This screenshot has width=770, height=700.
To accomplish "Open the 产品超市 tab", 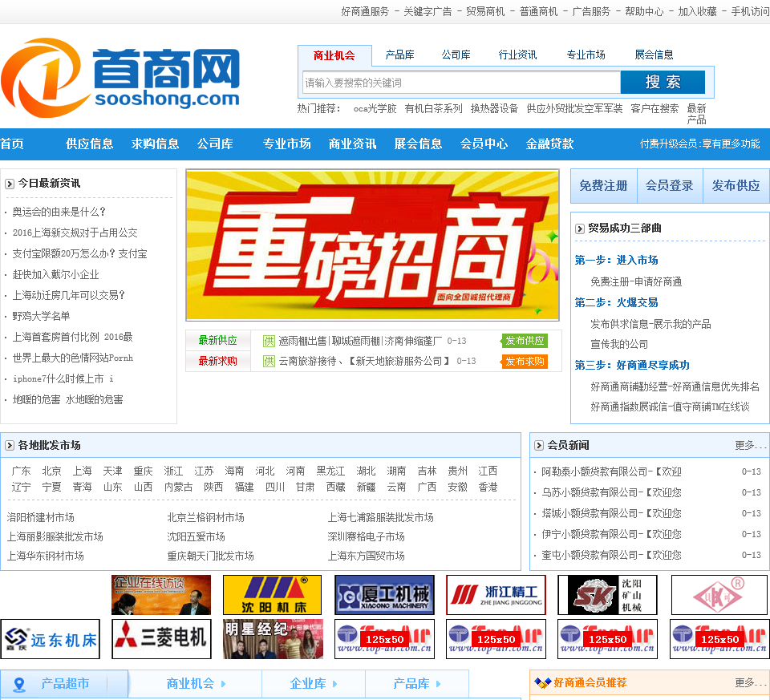I will [x=64, y=684].
